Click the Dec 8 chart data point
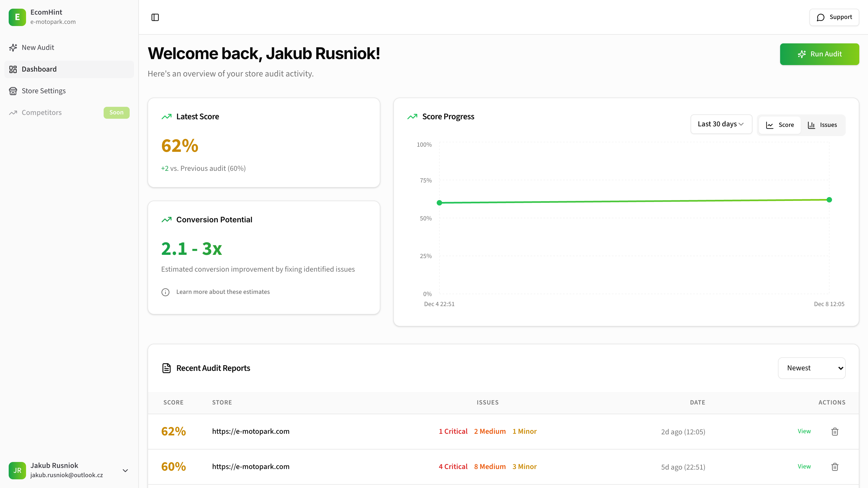 pos(829,200)
